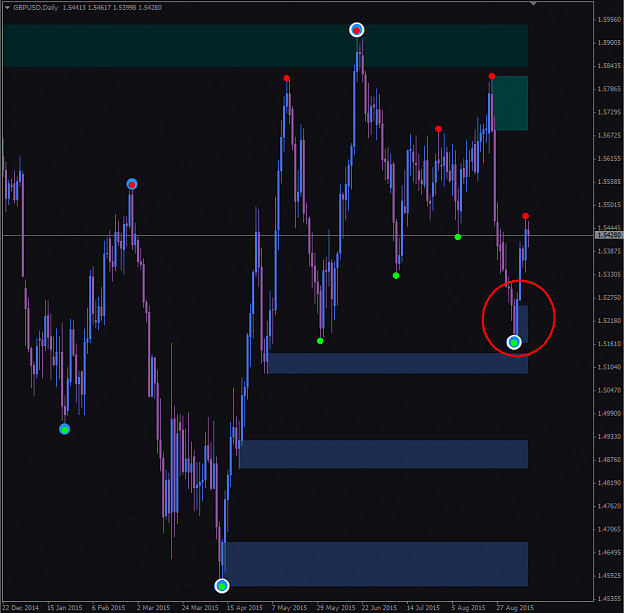
Task: Open the dropdown triangle beside GBPUSD,Daily
Action: (x=7, y=8)
